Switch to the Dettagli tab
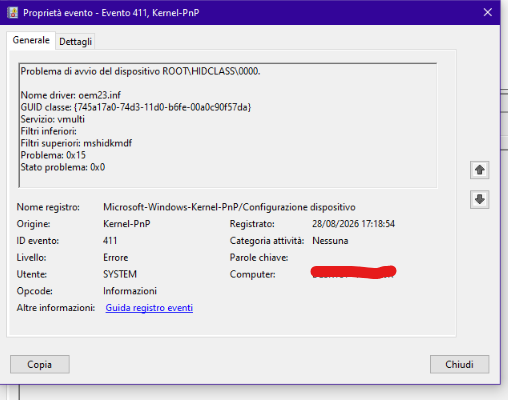This screenshot has height=400, width=508. [75, 41]
